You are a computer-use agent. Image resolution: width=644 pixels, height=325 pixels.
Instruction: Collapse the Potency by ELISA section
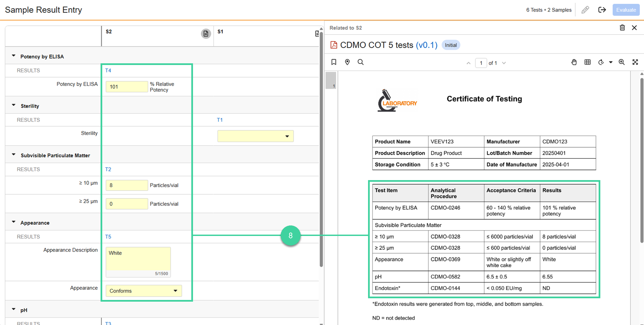click(14, 56)
